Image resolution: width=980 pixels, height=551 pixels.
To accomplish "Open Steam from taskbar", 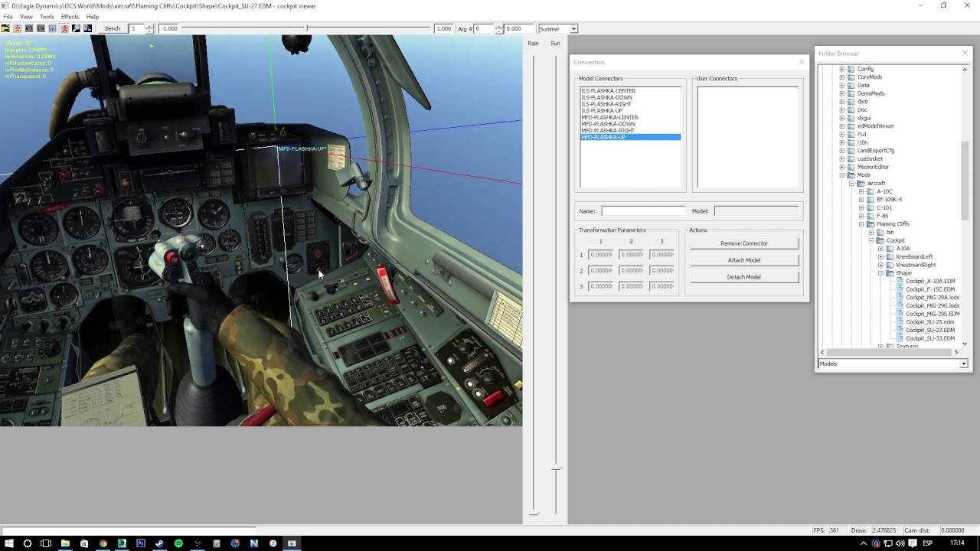I will (x=159, y=543).
